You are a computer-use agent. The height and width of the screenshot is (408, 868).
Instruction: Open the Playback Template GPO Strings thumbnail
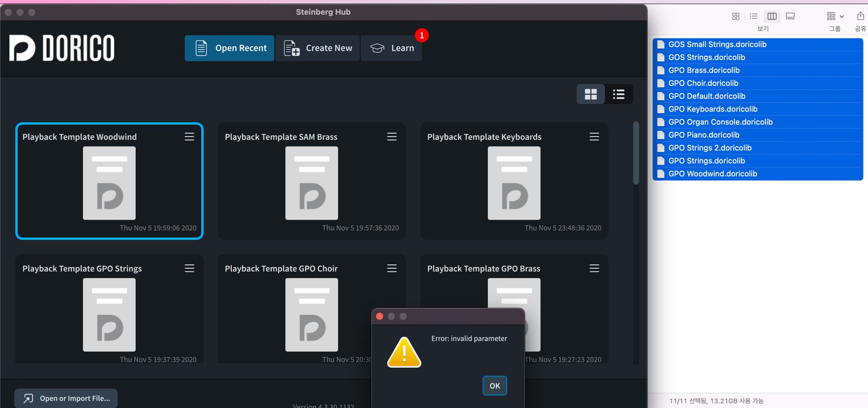(109, 314)
